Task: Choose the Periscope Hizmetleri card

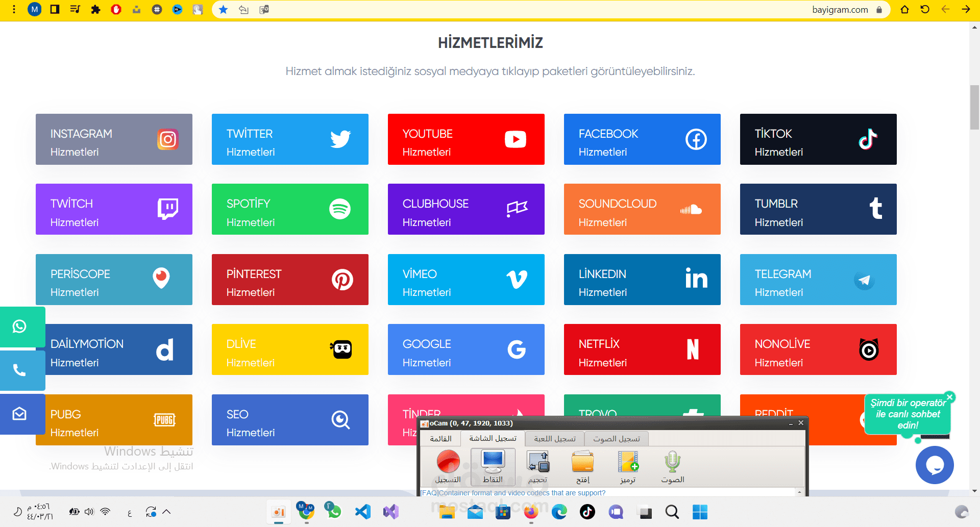Action: (114, 280)
